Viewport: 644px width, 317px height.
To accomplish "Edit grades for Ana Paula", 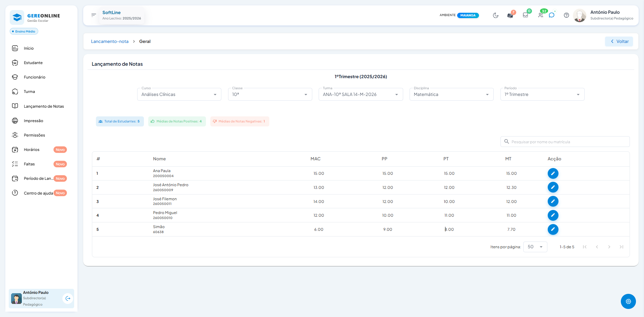I will (x=553, y=173).
